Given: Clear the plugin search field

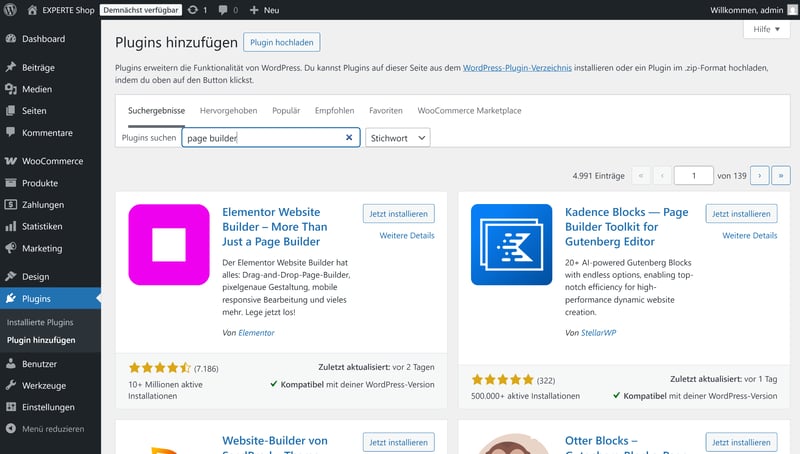Looking at the screenshot, I should point(349,138).
